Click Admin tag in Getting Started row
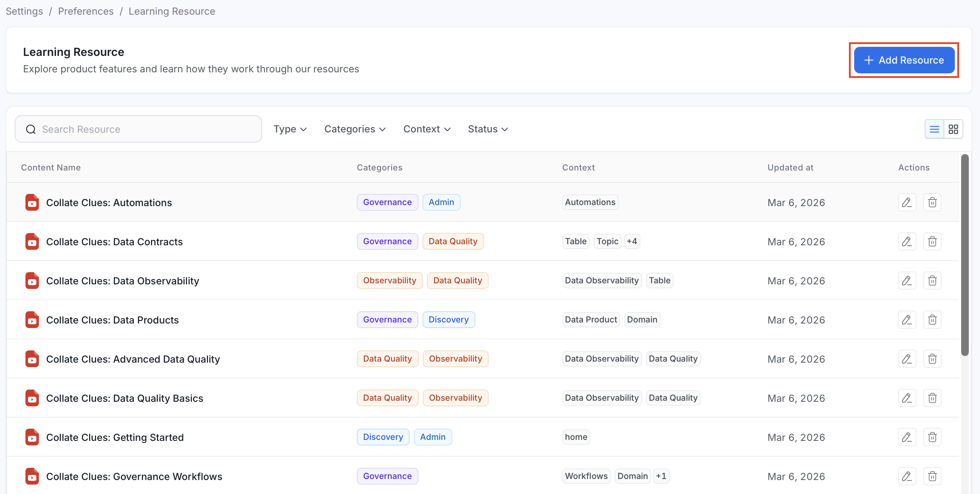Image resolution: width=980 pixels, height=494 pixels. (433, 437)
